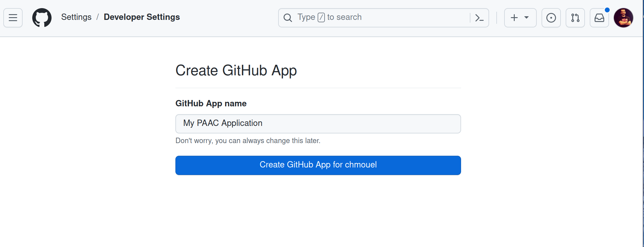
Task: Open the command palette icon
Action: point(479,18)
